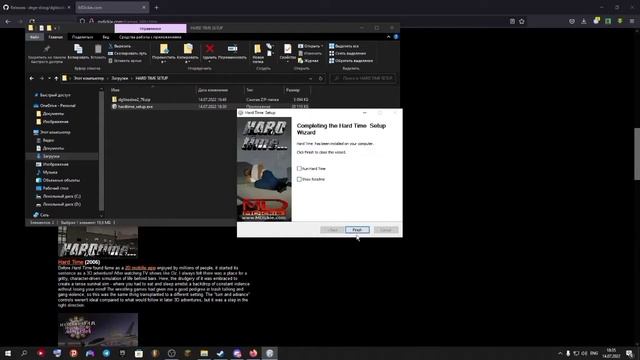
Task: Click the taskbar search magnifier icon
Action: (24, 353)
